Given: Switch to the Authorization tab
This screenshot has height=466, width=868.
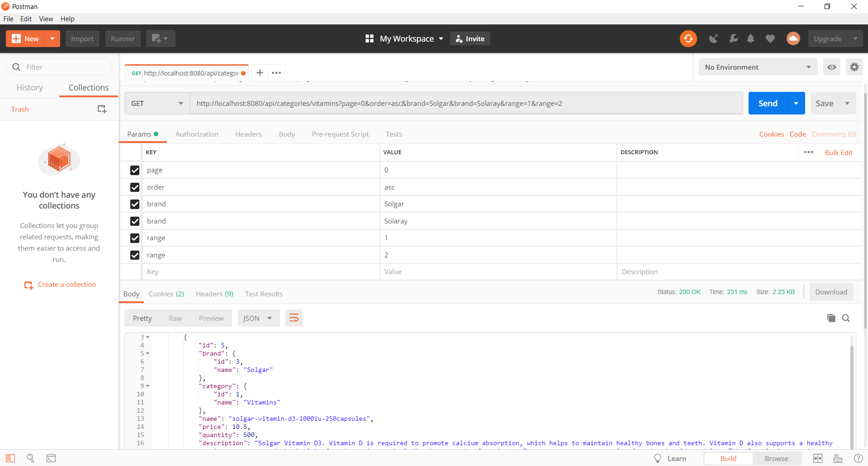Looking at the screenshot, I should [197, 134].
